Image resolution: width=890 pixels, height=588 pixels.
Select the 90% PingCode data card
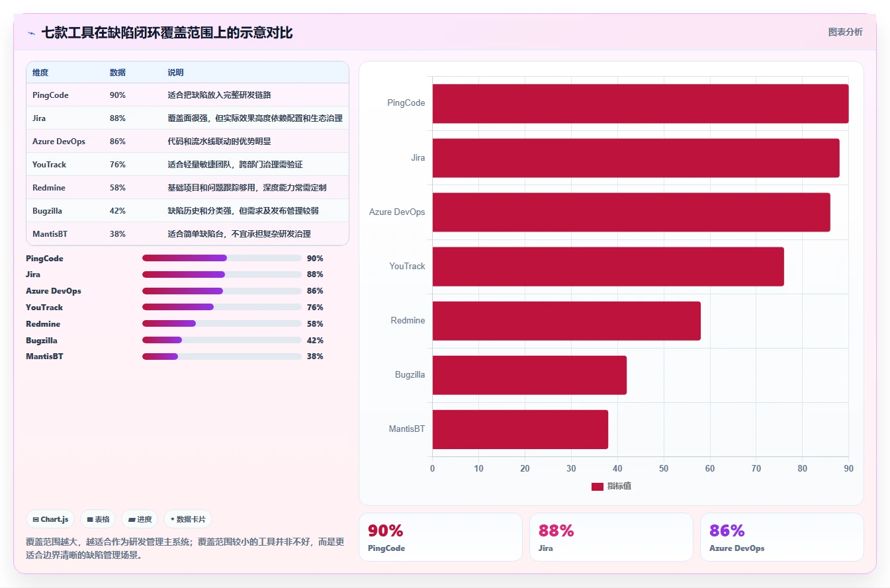tap(441, 537)
